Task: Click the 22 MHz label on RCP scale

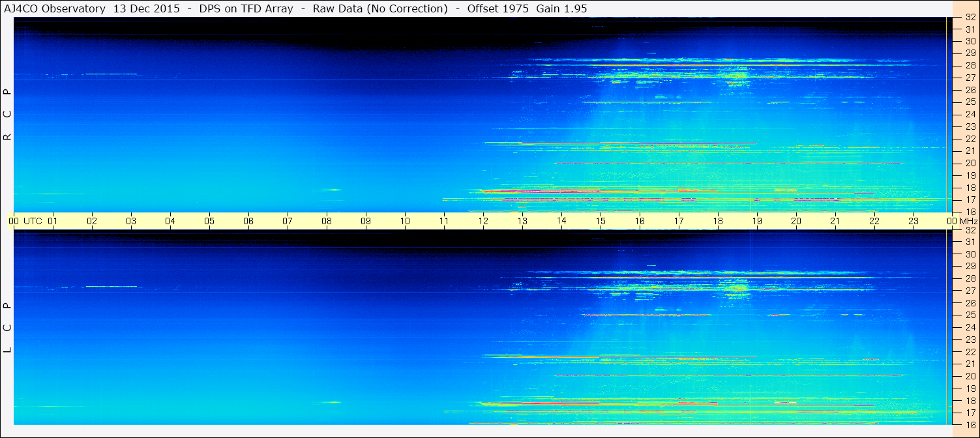Action: point(970,139)
